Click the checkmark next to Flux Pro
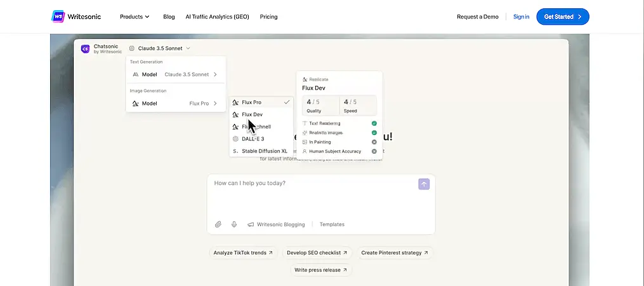This screenshot has height=286, width=644. point(287,102)
